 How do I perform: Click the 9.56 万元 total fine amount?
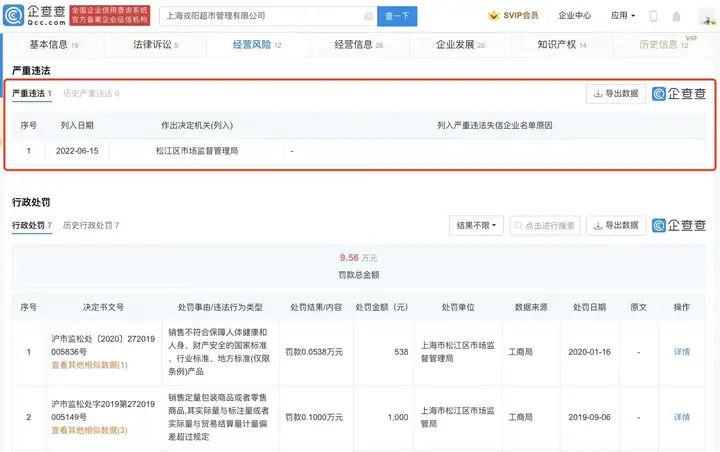pyautogui.click(x=359, y=258)
